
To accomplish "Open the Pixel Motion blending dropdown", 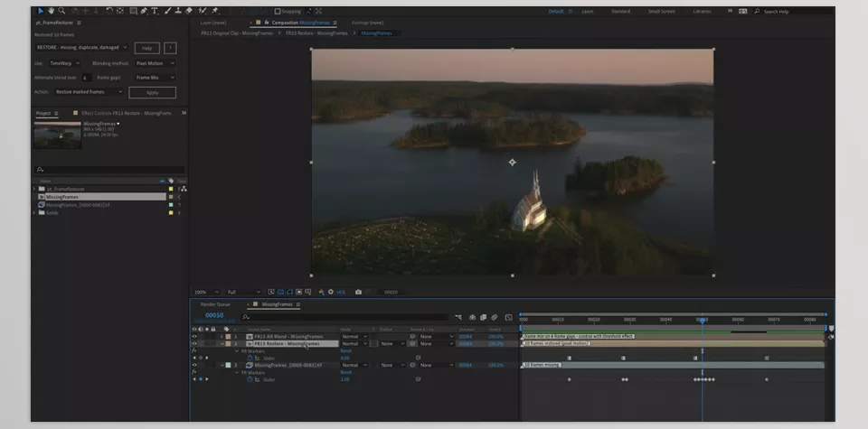I will pyautogui.click(x=155, y=63).
